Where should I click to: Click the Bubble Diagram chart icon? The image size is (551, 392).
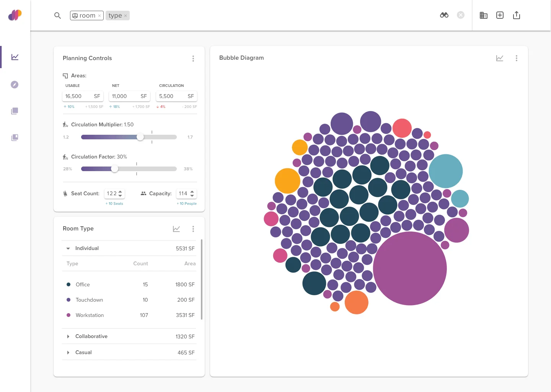pos(499,58)
